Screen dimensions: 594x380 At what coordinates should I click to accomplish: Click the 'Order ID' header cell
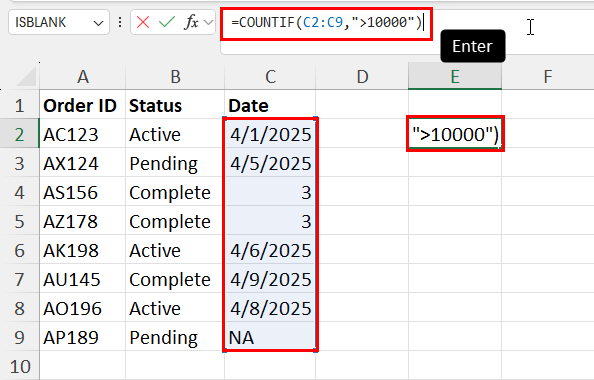83,105
